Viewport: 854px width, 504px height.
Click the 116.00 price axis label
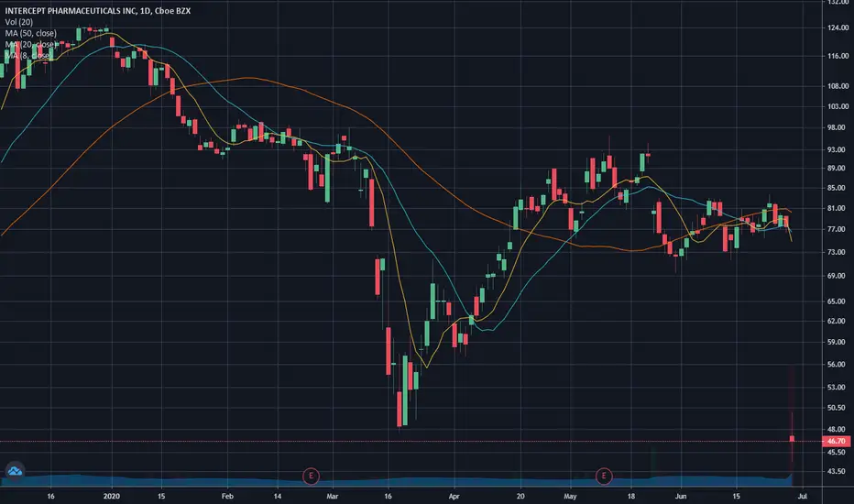(838, 56)
